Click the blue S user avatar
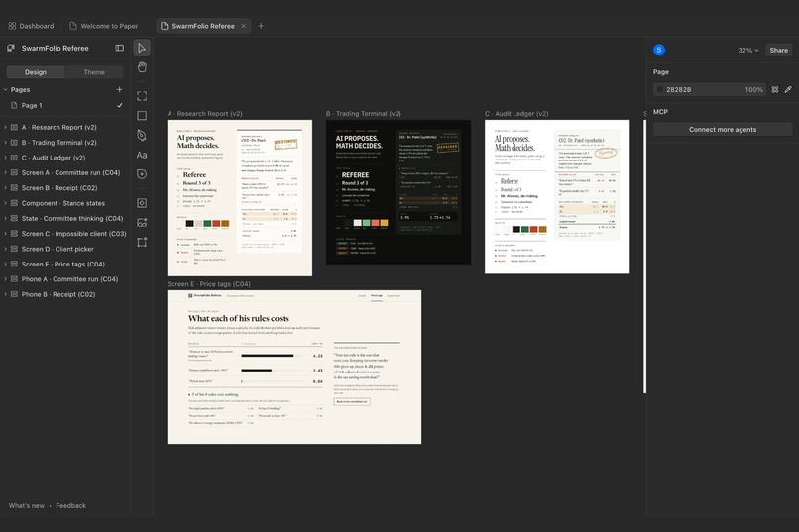The image size is (799, 532). (x=659, y=50)
